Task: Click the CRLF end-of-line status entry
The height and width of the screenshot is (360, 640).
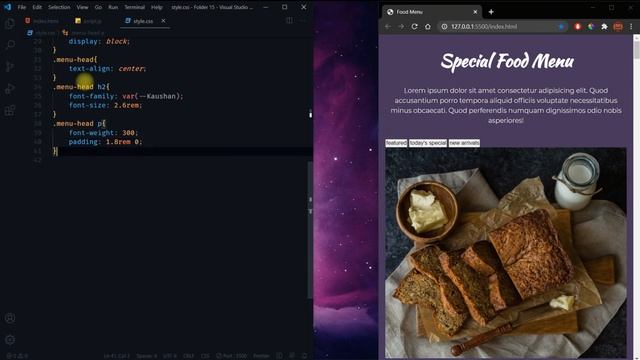Action: click(x=188, y=356)
